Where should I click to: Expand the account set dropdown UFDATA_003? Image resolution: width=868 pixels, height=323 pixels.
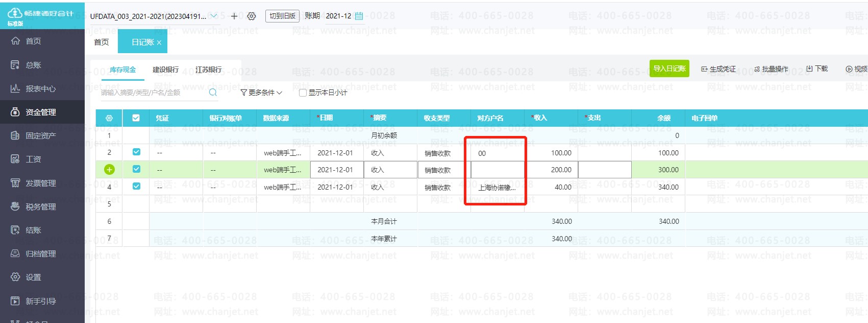click(x=214, y=16)
